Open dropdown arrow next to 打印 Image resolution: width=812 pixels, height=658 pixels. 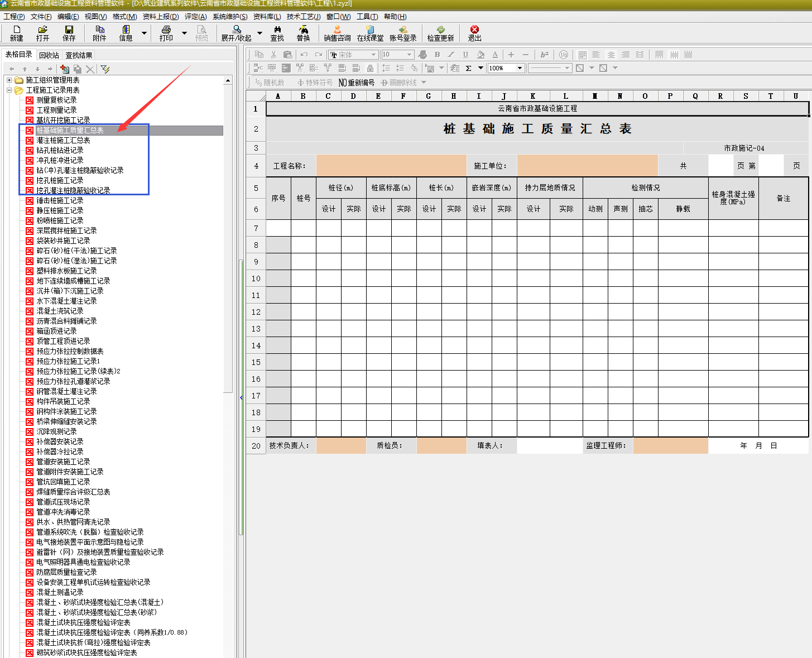tap(185, 33)
